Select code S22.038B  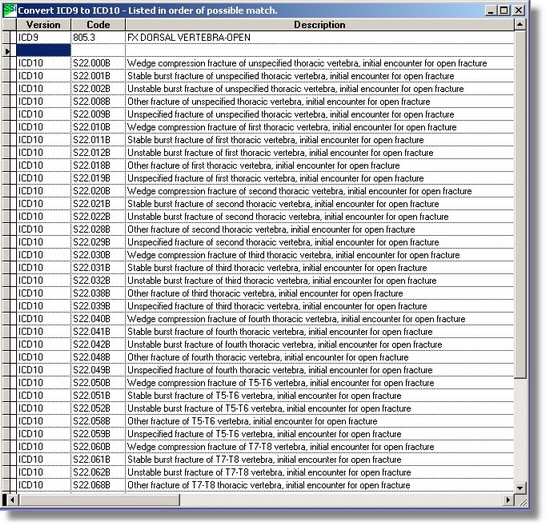tap(98, 293)
